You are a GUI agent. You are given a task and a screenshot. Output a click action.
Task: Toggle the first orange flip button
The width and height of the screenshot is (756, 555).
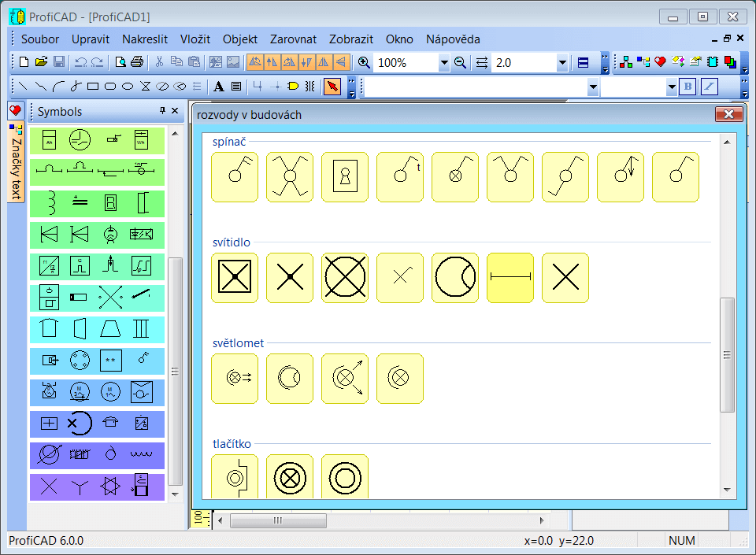[x=255, y=62]
